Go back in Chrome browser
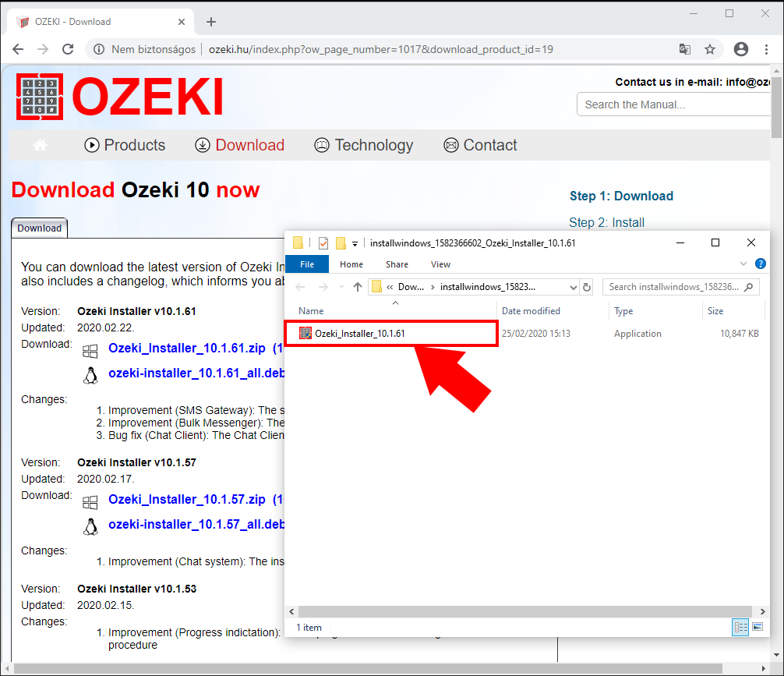Image resolution: width=784 pixels, height=676 pixels. point(18,49)
